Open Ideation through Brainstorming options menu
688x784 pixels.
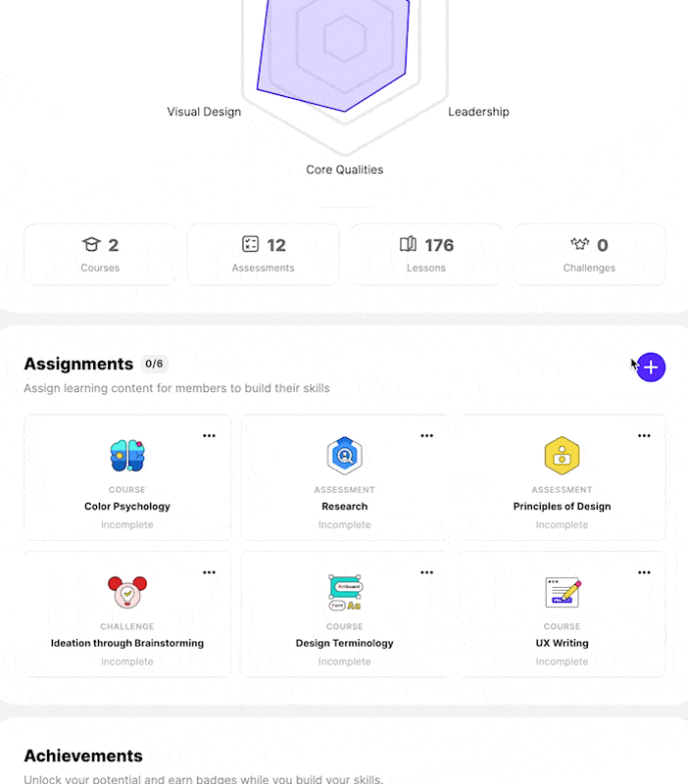(x=209, y=572)
